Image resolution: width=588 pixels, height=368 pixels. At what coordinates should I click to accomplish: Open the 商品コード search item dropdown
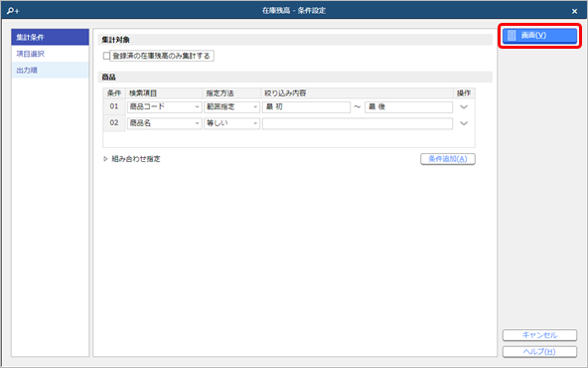164,107
